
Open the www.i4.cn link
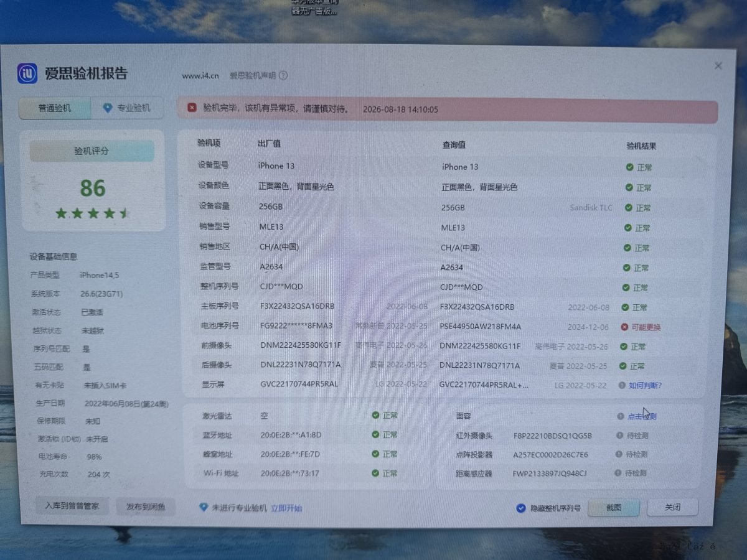(200, 75)
